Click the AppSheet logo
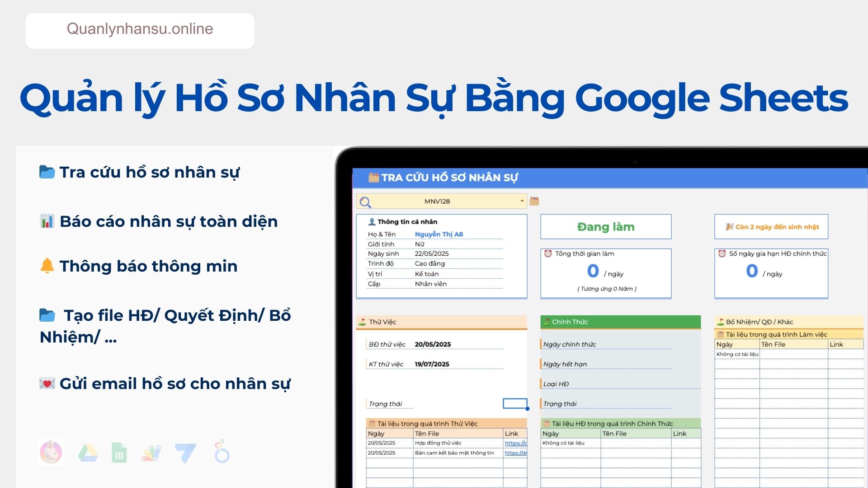Viewport: 868px width, 488px height. tap(185, 453)
